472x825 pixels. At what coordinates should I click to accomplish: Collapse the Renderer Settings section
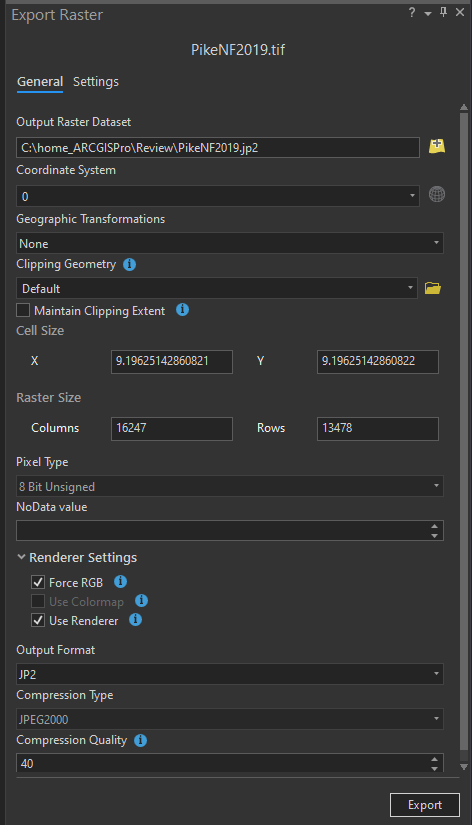point(21,557)
